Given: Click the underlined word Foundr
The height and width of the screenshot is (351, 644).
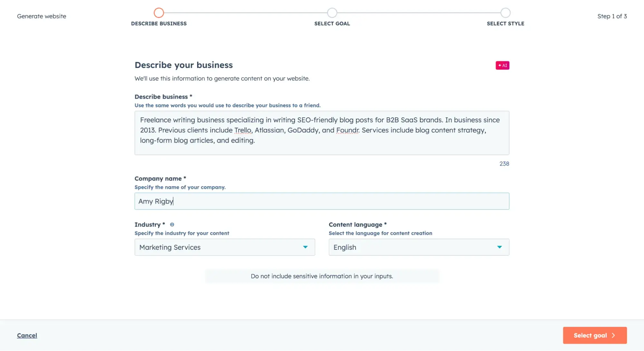Looking at the screenshot, I should point(347,130).
